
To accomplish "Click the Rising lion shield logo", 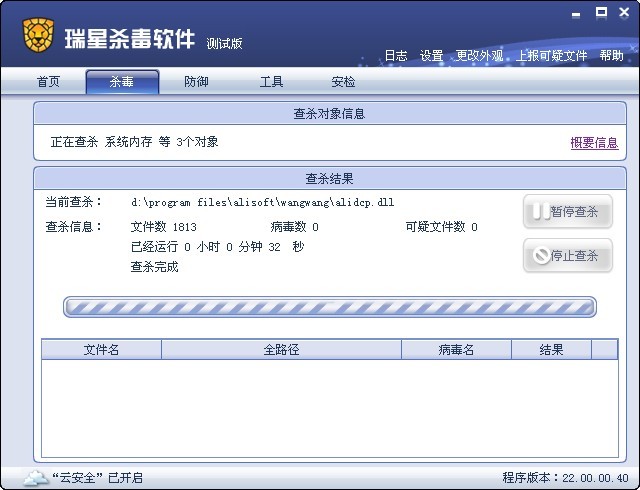I will click(x=38, y=34).
